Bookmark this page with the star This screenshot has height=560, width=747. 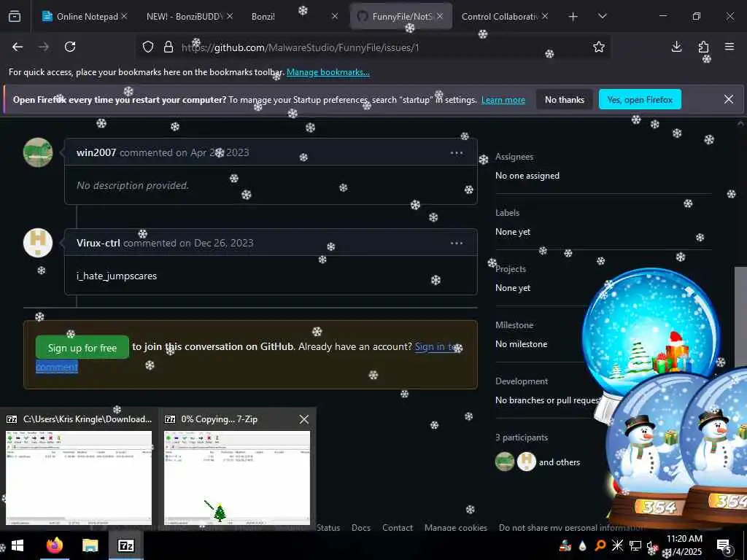pos(599,47)
